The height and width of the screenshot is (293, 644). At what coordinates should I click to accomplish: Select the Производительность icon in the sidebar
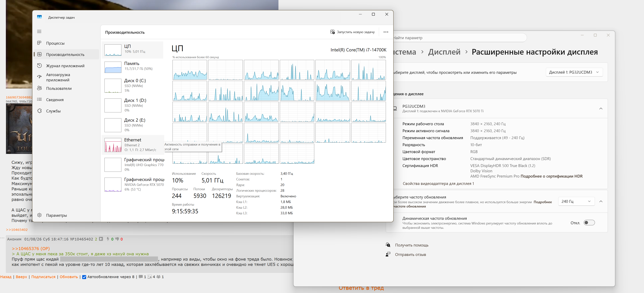point(39,54)
